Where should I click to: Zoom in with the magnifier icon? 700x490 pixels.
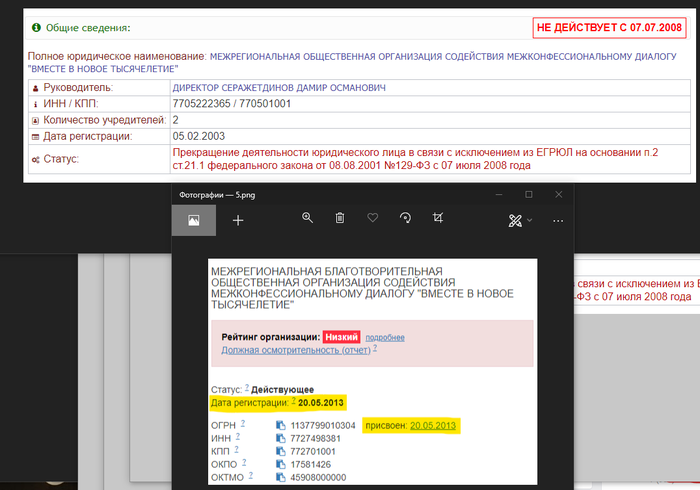(x=308, y=219)
